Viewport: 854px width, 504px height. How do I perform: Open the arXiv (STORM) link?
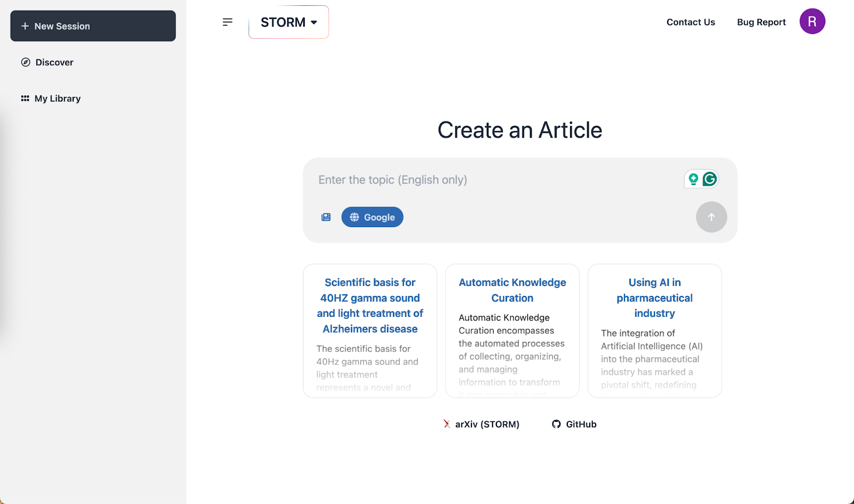point(481,424)
